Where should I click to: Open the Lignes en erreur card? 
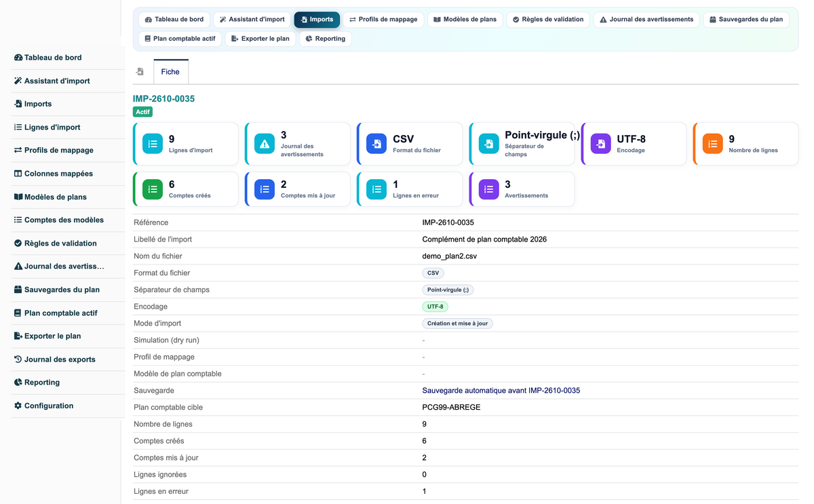(410, 189)
